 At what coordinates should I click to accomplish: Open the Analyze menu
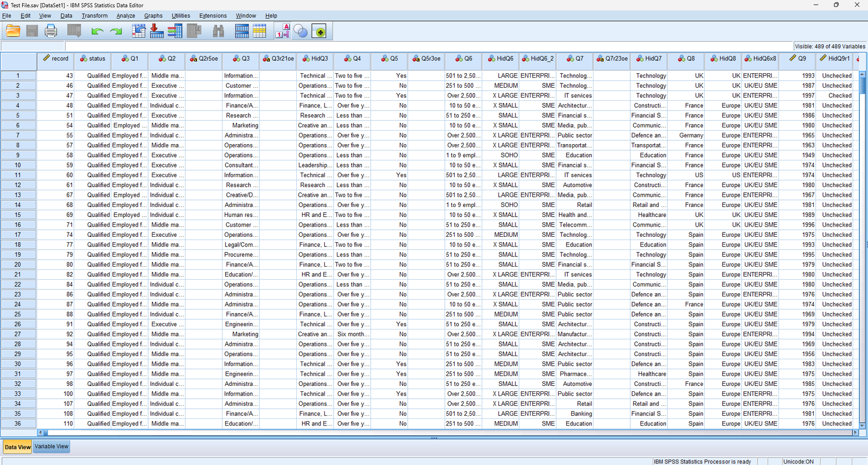(x=126, y=16)
